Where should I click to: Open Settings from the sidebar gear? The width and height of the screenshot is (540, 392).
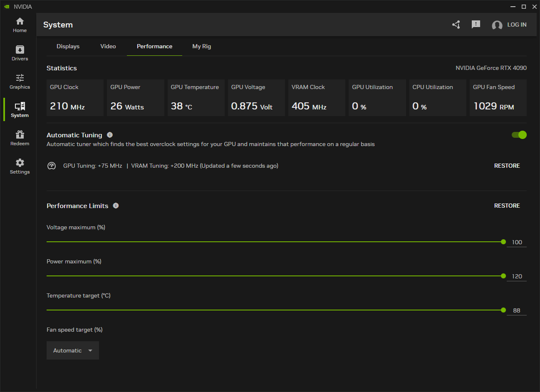coord(20,166)
